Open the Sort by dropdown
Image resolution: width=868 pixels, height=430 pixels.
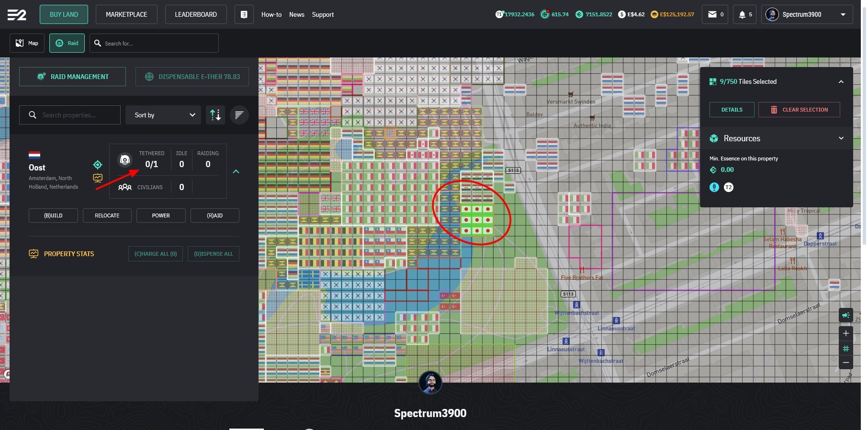click(x=163, y=115)
